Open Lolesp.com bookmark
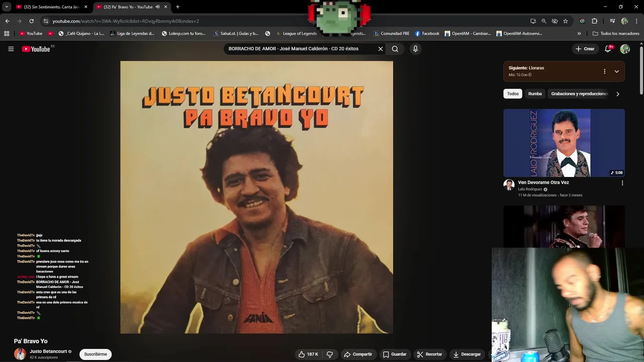The width and height of the screenshot is (644, 362). [x=184, y=34]
